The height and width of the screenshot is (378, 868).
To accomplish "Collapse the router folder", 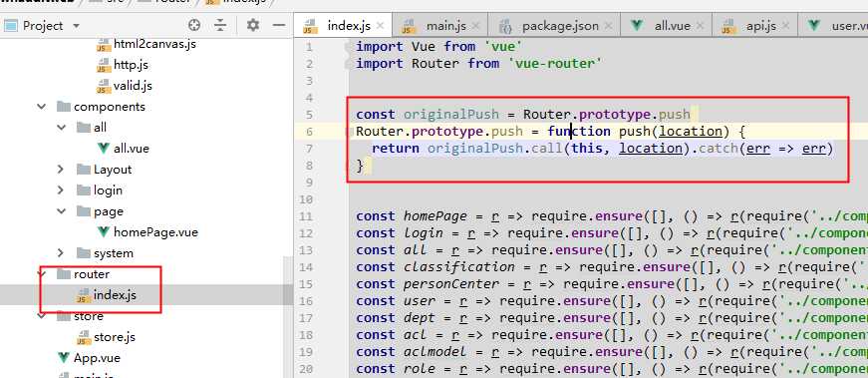I will (42, 274).
